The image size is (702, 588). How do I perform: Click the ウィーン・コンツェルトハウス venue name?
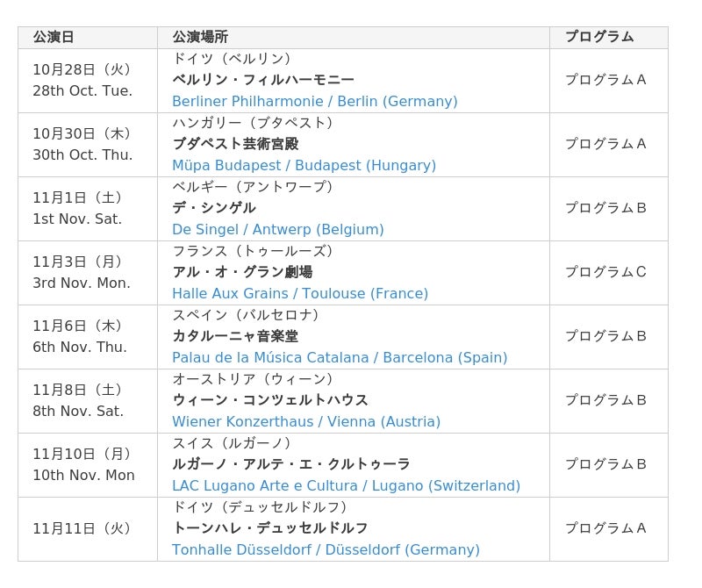pyautogui.click(x=270, y=400)
